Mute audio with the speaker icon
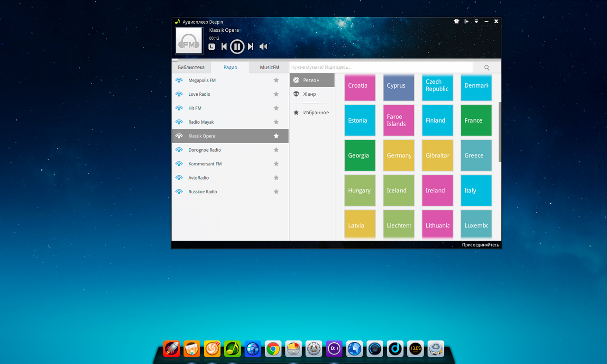This screenshot has height=364, width=607. (x=263, y=46)
